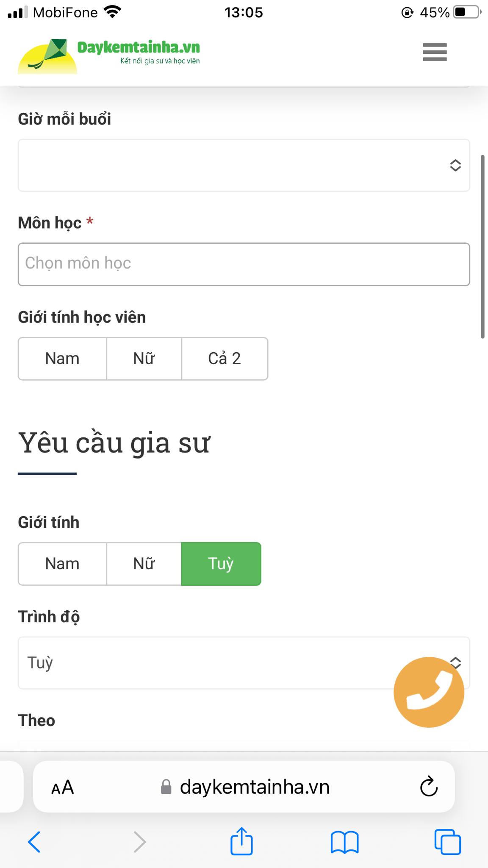Image resolution: width=488 pixels, height=868 pixels.
Task: Click the page scrollbar on the right
Action: (x=482, y=247)
